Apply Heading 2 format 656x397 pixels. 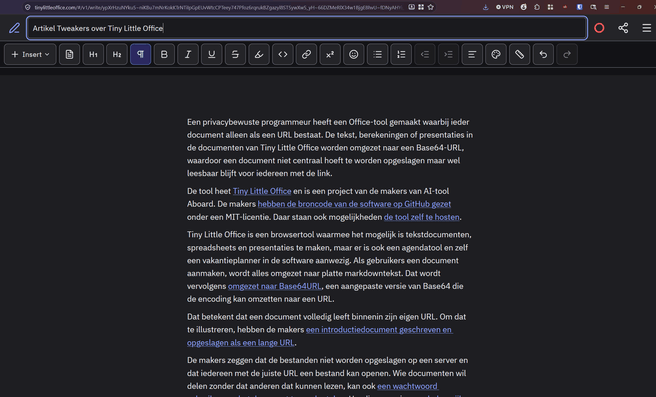tap(117, 54)
